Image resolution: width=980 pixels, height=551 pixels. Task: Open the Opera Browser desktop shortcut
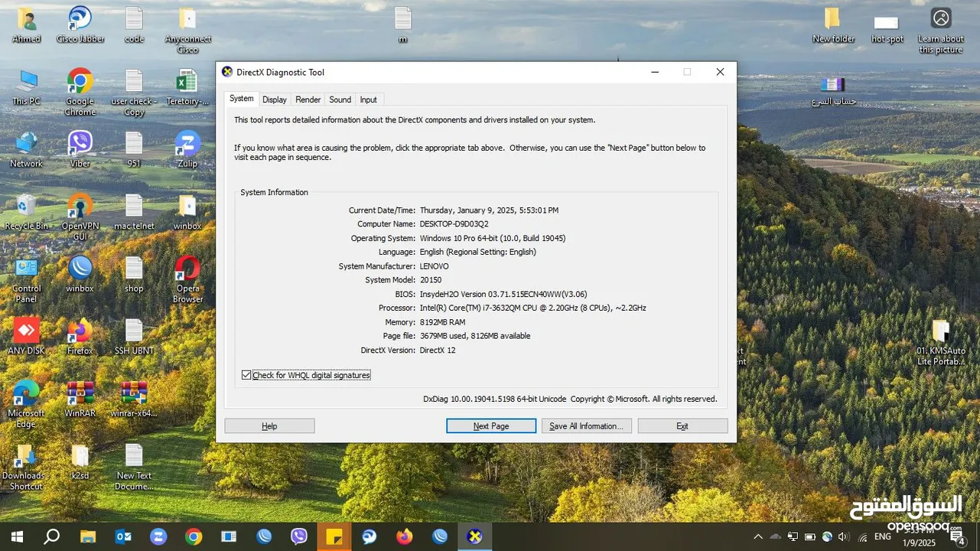click(x=187, y=279)
